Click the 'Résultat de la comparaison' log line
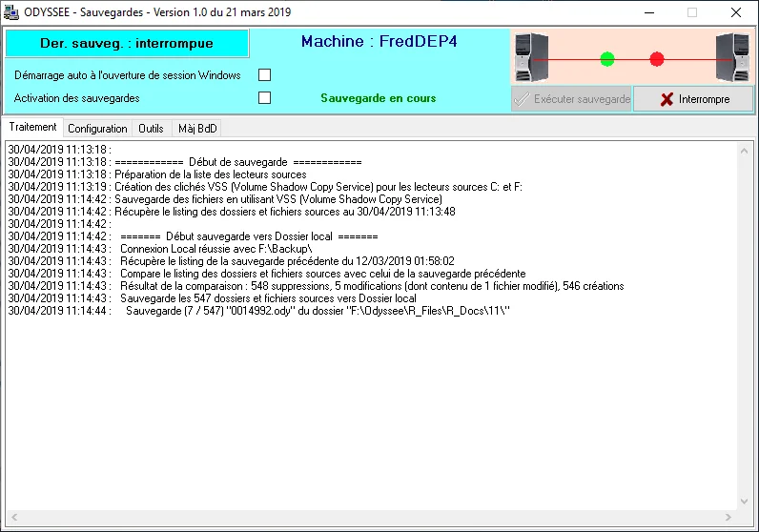Screen dimensions: 759x532 (316, 286)
